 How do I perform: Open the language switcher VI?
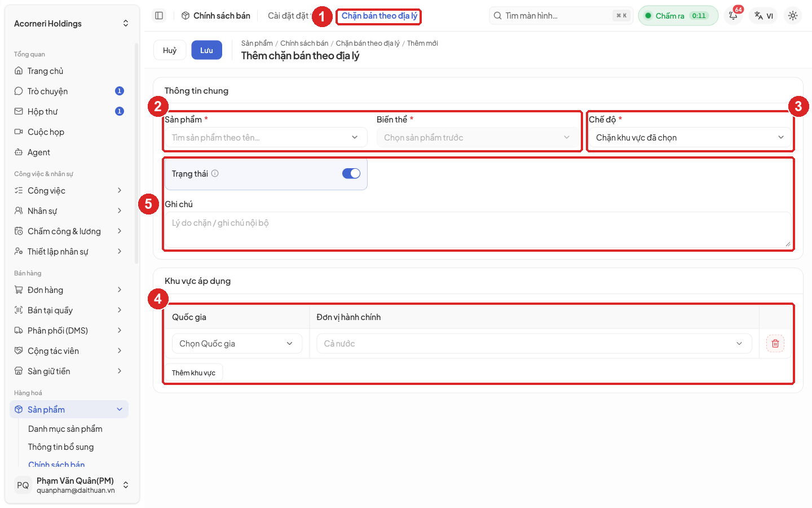click(764, 16)
